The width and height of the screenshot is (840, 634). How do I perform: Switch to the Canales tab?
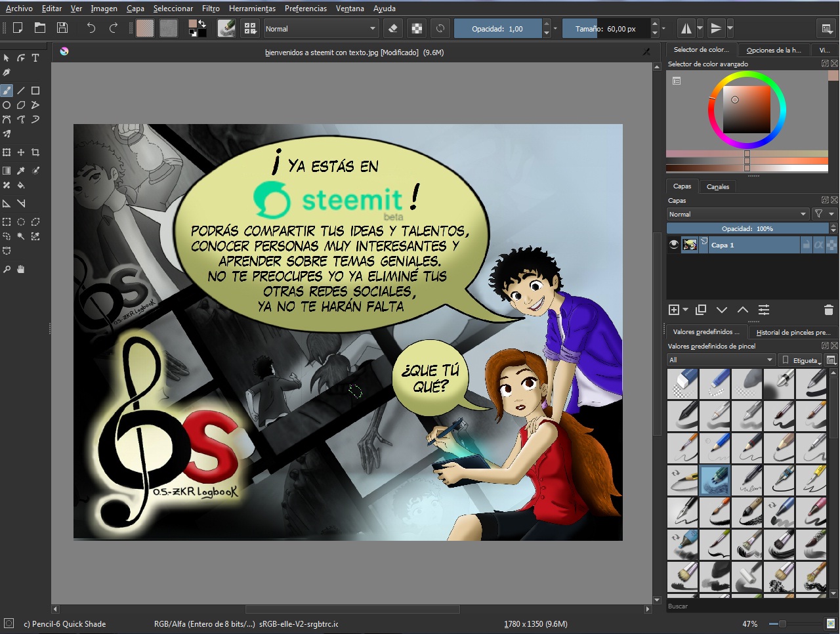pos(718,186)
